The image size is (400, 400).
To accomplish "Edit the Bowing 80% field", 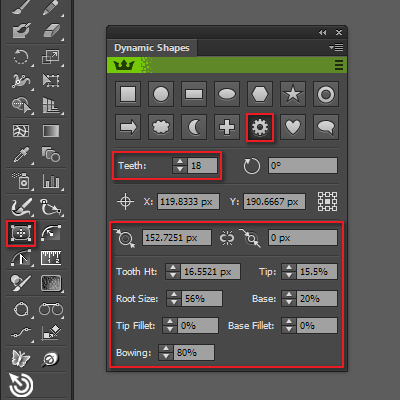I will tap(194, 352).
